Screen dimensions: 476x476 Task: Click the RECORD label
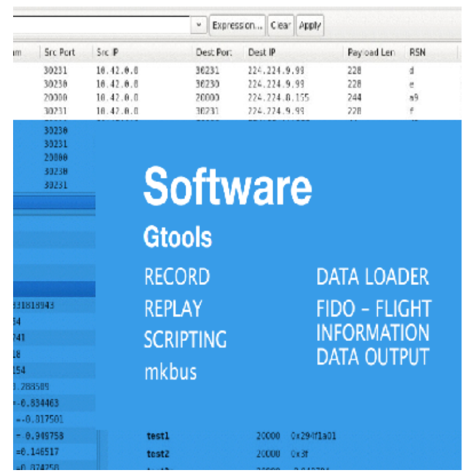click(x=177, y=277)
